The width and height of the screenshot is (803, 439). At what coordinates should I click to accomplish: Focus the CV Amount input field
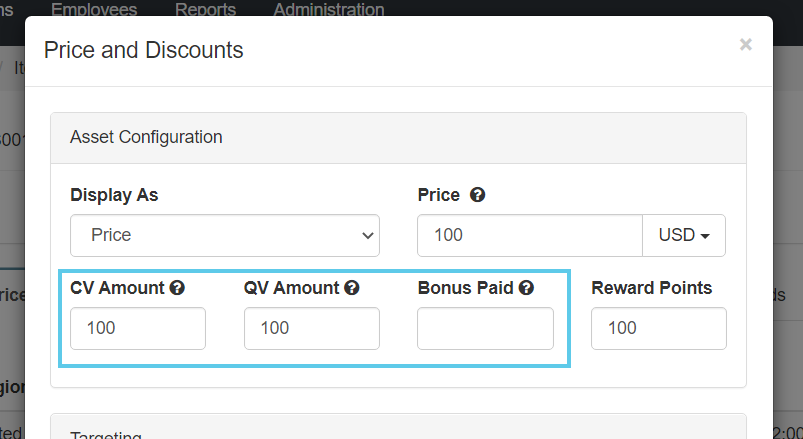[x=138, y=328]
